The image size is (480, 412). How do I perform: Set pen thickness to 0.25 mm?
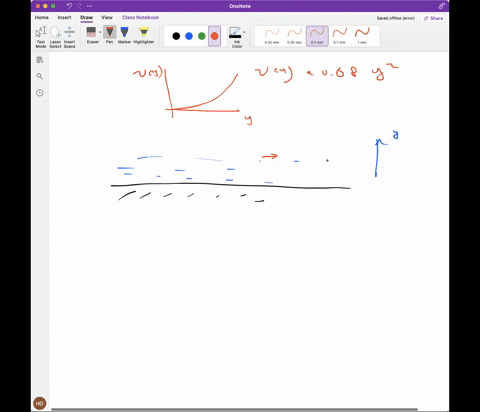pyautogui.click(x=272, y=36)
